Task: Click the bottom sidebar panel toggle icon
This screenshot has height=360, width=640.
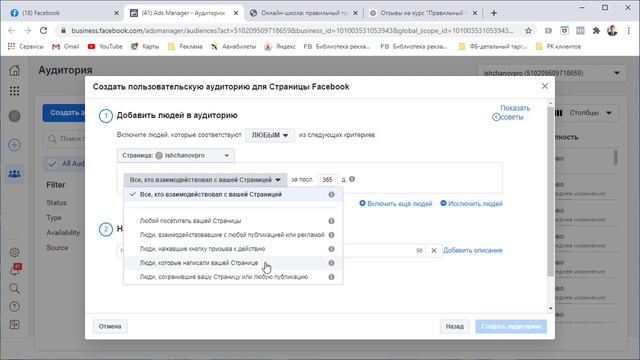Action: tap(14, 324)
